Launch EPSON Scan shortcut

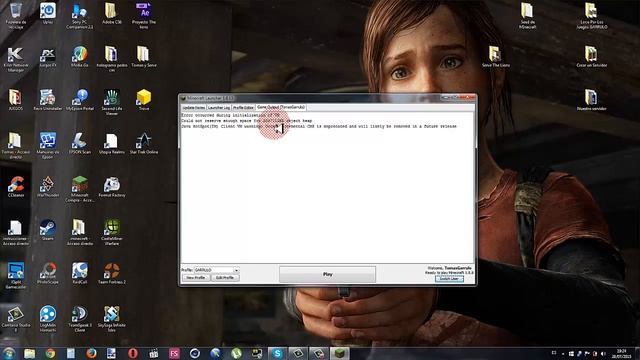[80, 144]
